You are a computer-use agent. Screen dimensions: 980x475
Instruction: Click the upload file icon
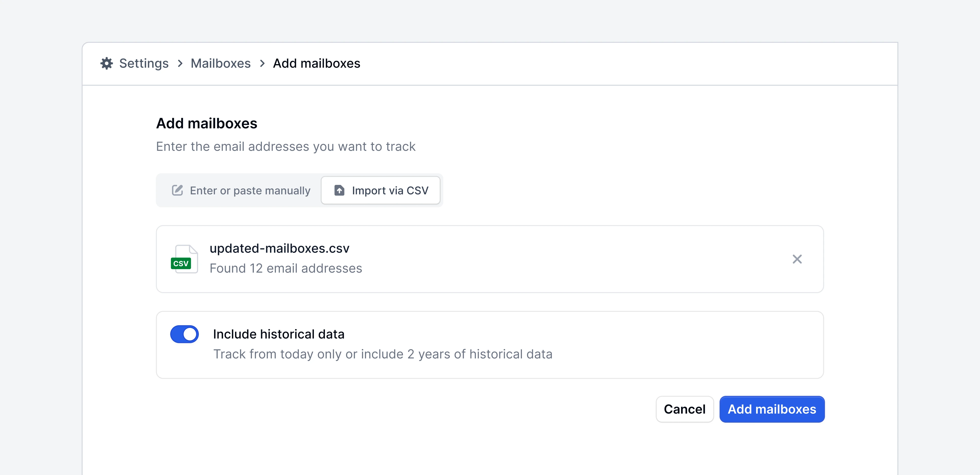tap(339, 190)
